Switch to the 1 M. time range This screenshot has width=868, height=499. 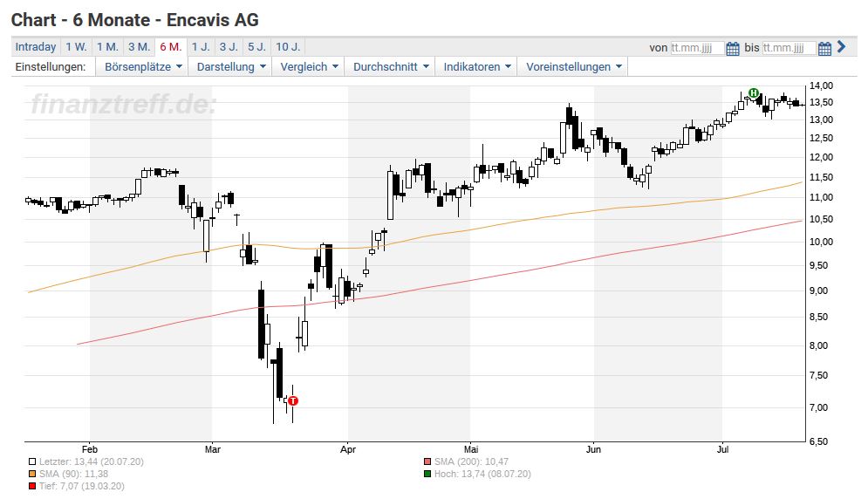pyautogui.click(x=107, y=46)
